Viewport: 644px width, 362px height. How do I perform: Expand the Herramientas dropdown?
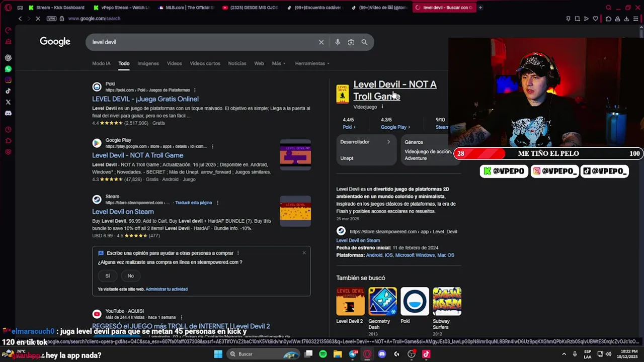click(312, 63)
